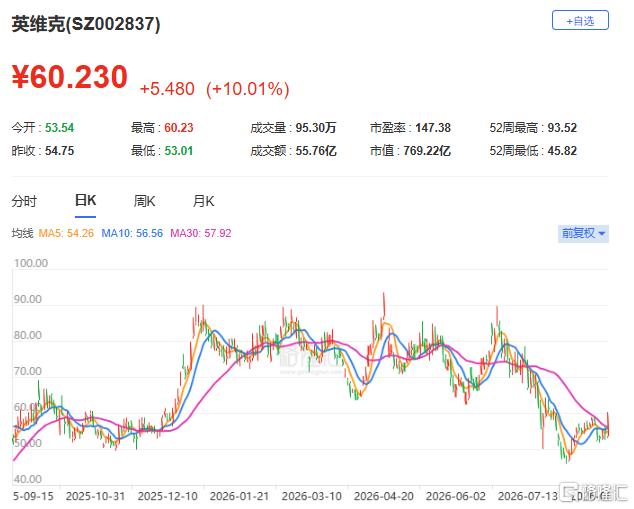634x509 pixels.
Task: Click the 2026-03-10 date axis label
Action: (x=311, y=496)
